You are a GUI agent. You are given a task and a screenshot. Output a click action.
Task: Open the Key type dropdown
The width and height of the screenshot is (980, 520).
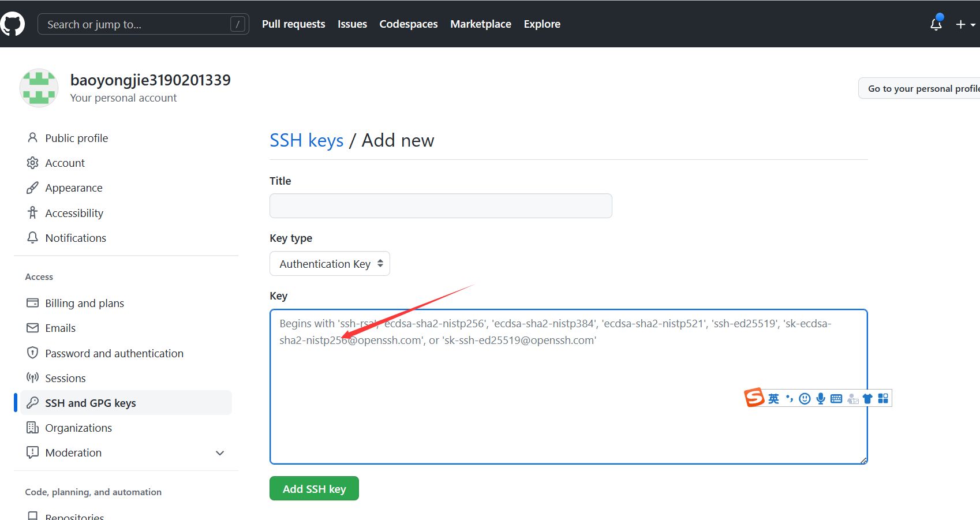pos(330,264)
